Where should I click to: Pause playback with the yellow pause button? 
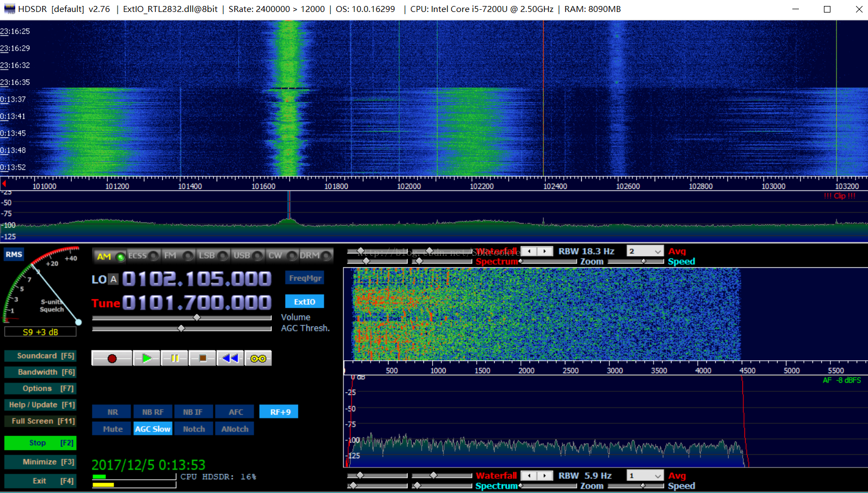(x=175, y=358)
